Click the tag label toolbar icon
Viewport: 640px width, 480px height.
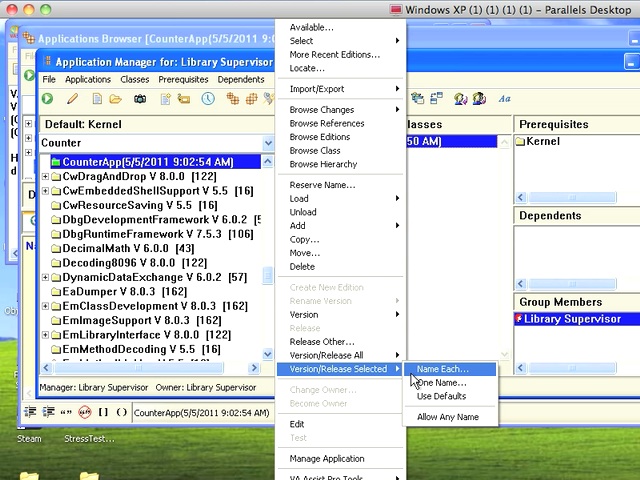tap(184, 98)
